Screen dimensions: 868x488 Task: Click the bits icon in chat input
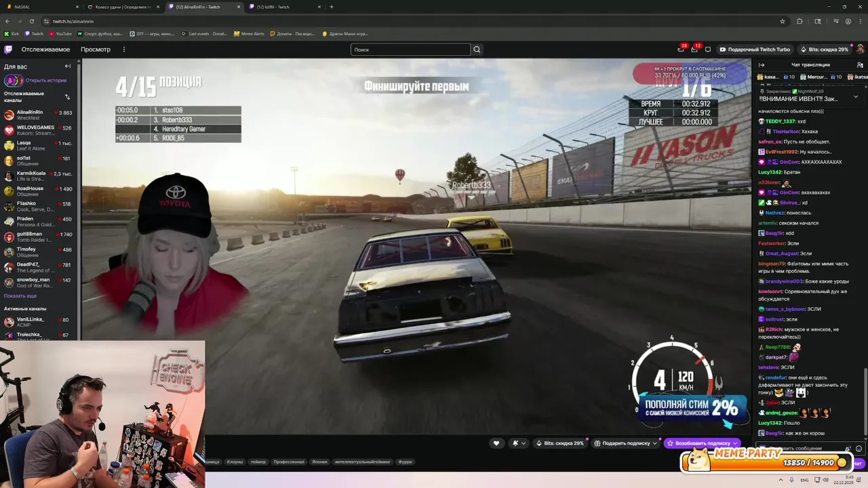848,449
